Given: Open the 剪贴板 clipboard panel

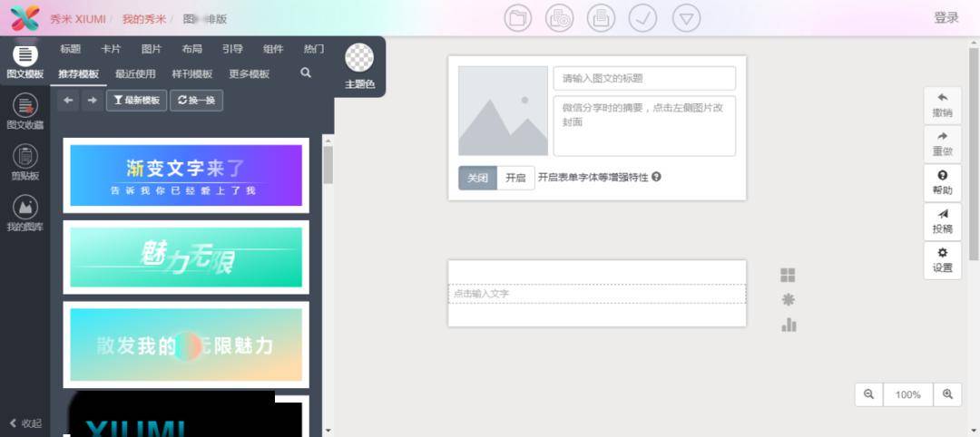Looking at the screenshot, I should click(x=25, y=162).
